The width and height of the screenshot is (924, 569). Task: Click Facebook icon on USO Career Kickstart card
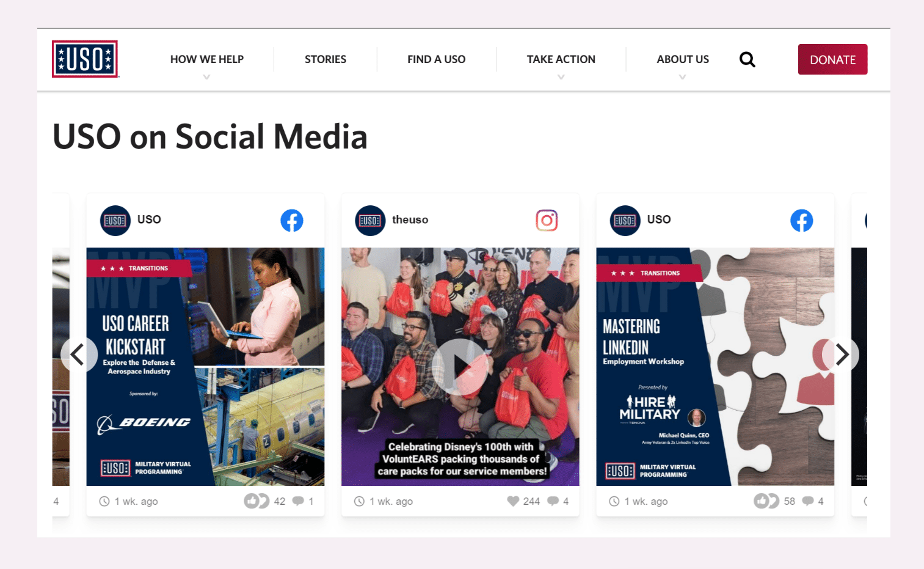[292, 220]
